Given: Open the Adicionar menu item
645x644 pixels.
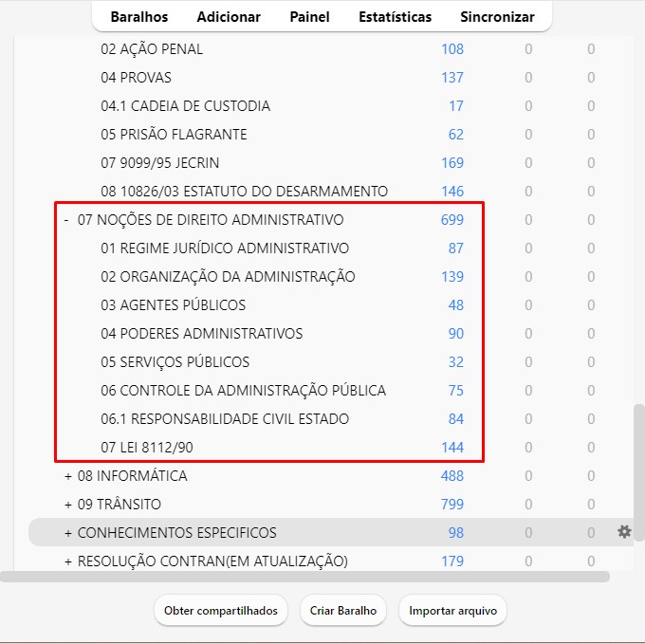Looking at the screenshot, I should [229, 17].
